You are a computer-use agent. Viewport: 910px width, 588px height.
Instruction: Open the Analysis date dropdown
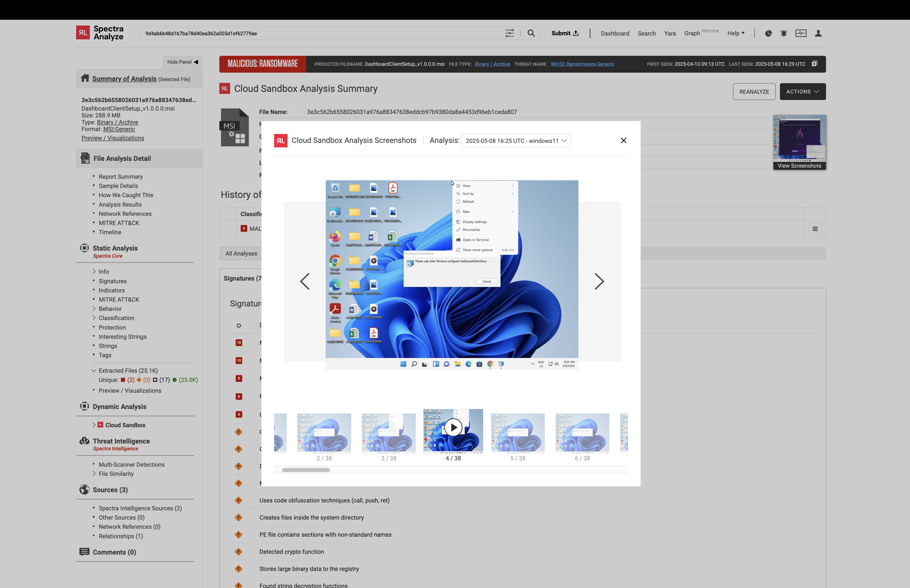pyautogui.click(x=516, y=141)
